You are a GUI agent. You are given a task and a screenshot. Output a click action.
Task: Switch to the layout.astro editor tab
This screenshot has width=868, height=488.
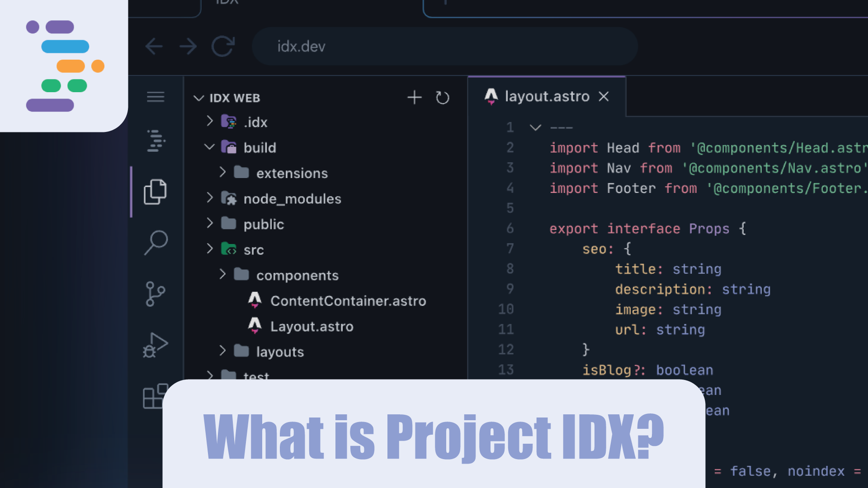(x=547, y=96)
